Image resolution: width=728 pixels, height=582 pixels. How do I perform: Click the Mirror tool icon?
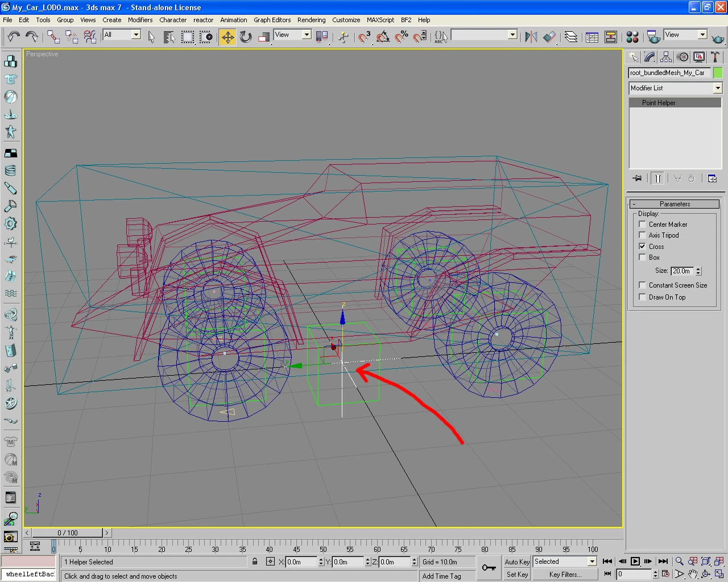tap(531, 38)
